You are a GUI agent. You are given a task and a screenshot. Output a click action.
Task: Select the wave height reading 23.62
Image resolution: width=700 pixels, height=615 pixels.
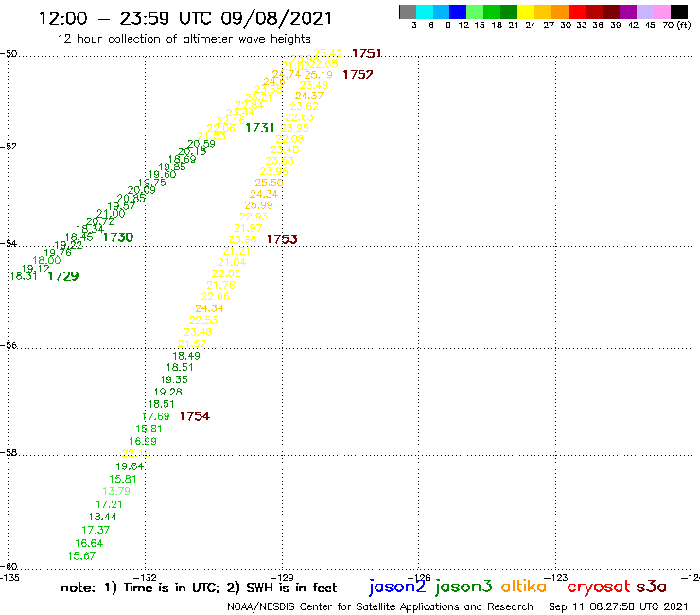304,106
